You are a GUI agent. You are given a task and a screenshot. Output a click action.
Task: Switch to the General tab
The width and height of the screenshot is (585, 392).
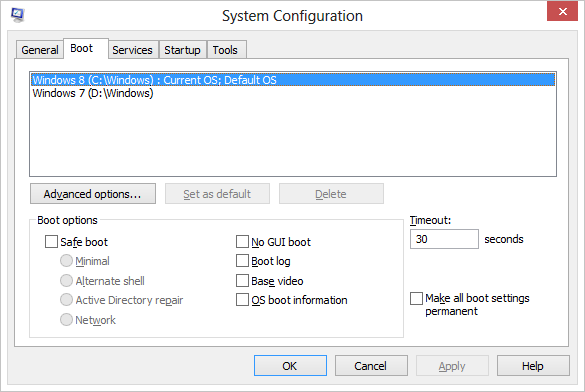[40, 50]
